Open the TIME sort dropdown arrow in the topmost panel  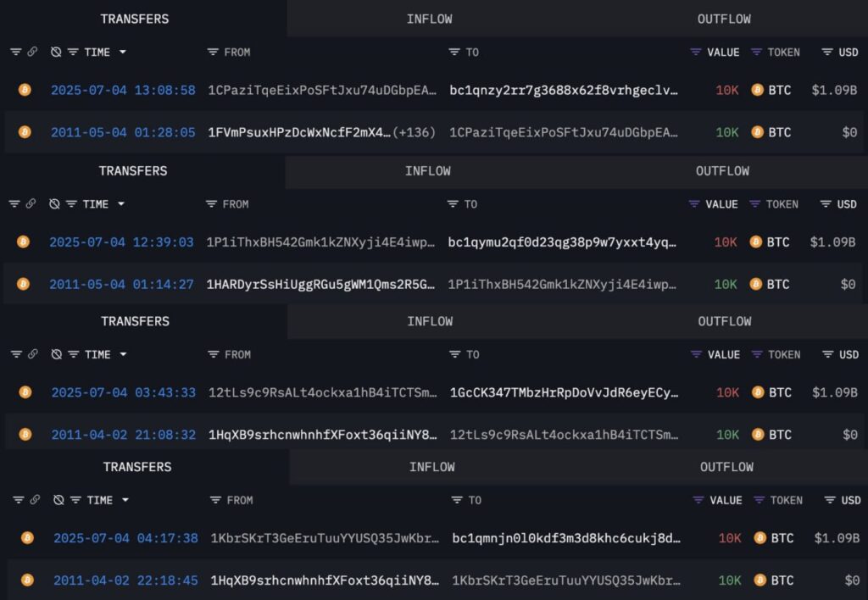click(x=123, y=52)
